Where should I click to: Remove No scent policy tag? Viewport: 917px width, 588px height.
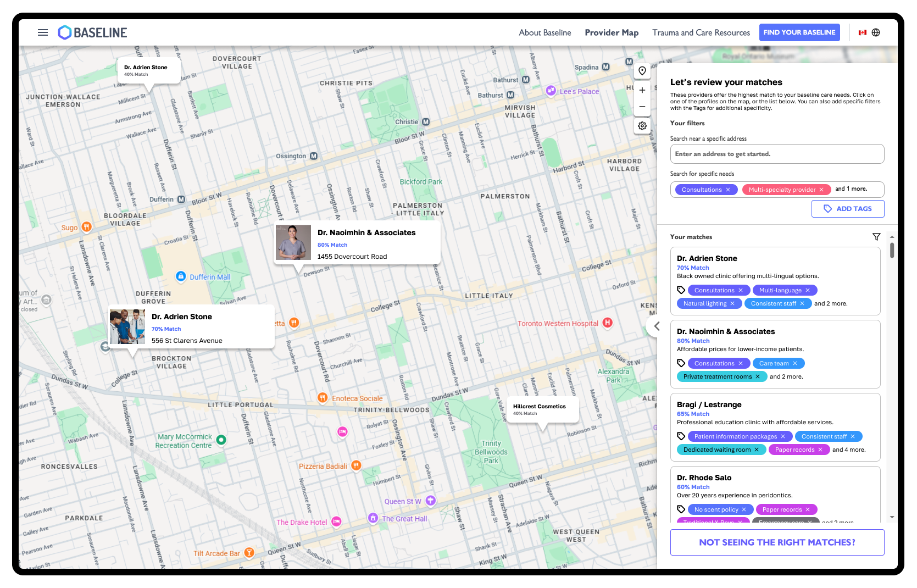[x=744, y=509]
